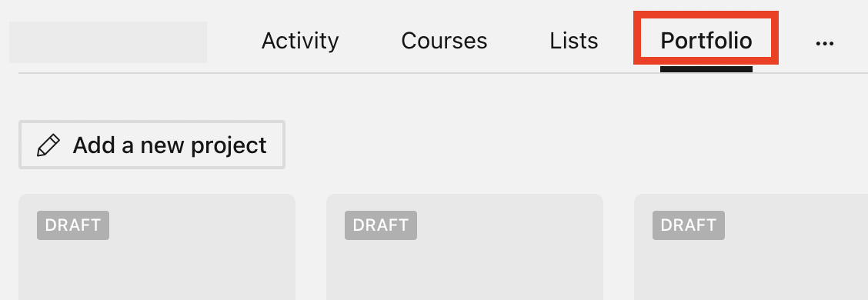Select the Portfolio tab

706,41
